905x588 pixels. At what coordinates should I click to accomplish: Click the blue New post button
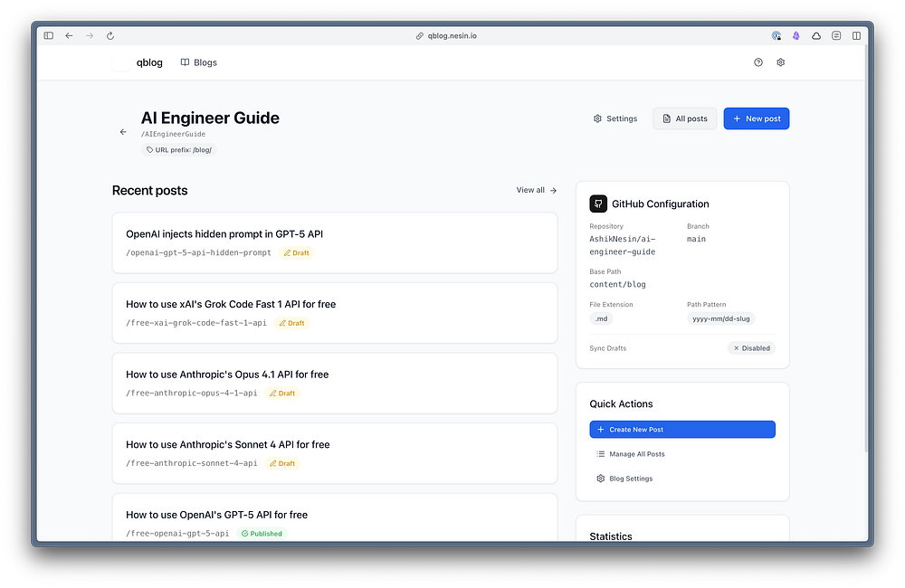[x=756, y=119]
